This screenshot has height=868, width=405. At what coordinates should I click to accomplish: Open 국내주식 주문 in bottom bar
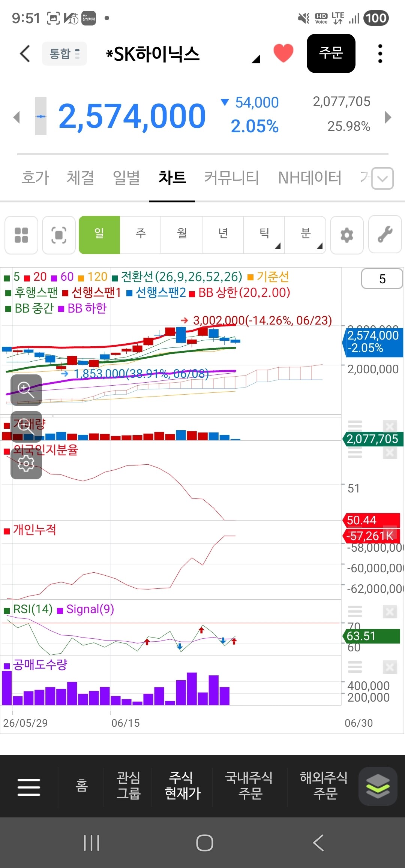coord(249,786)
